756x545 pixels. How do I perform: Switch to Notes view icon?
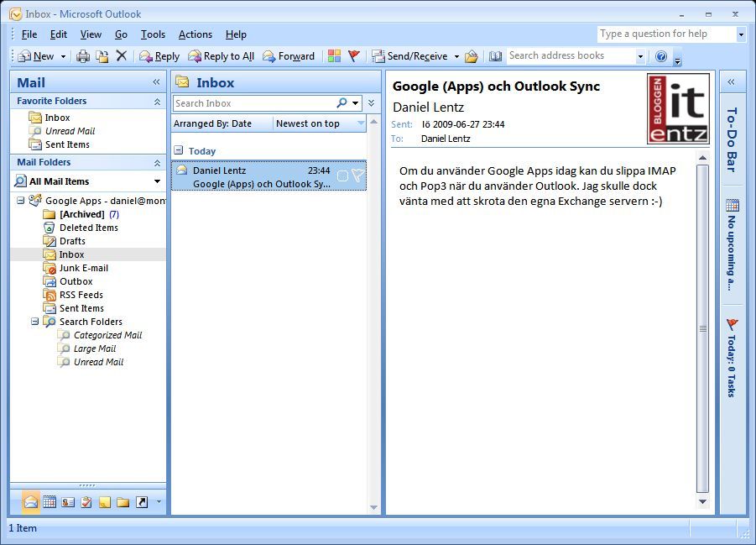tap(105, 502)
